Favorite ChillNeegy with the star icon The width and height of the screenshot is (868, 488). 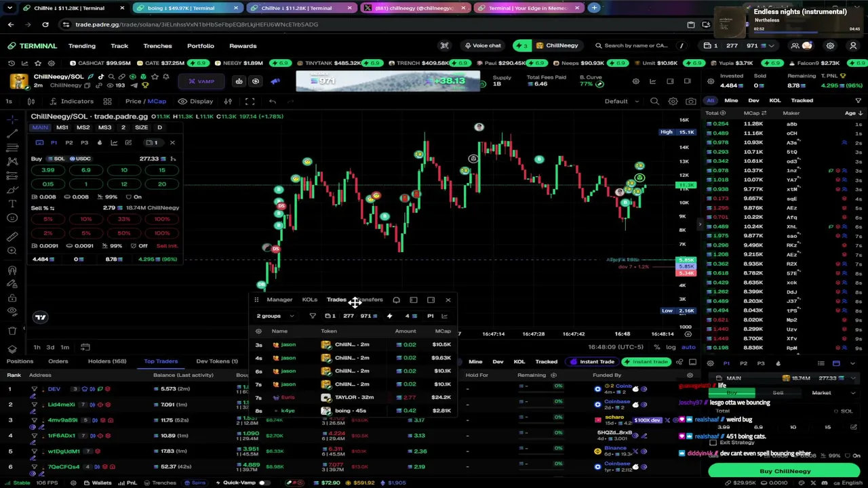coord(155,77)
